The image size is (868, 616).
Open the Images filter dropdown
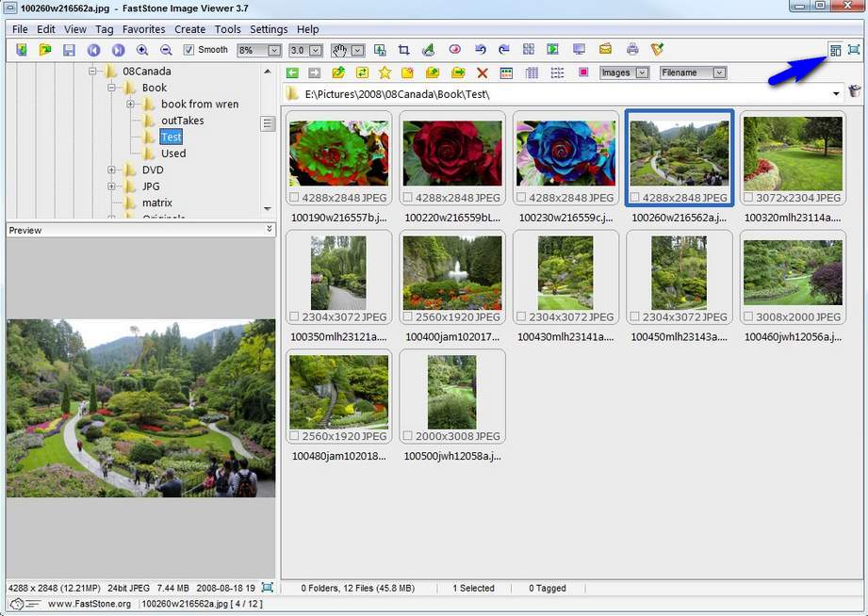click(x=642, y=73)
